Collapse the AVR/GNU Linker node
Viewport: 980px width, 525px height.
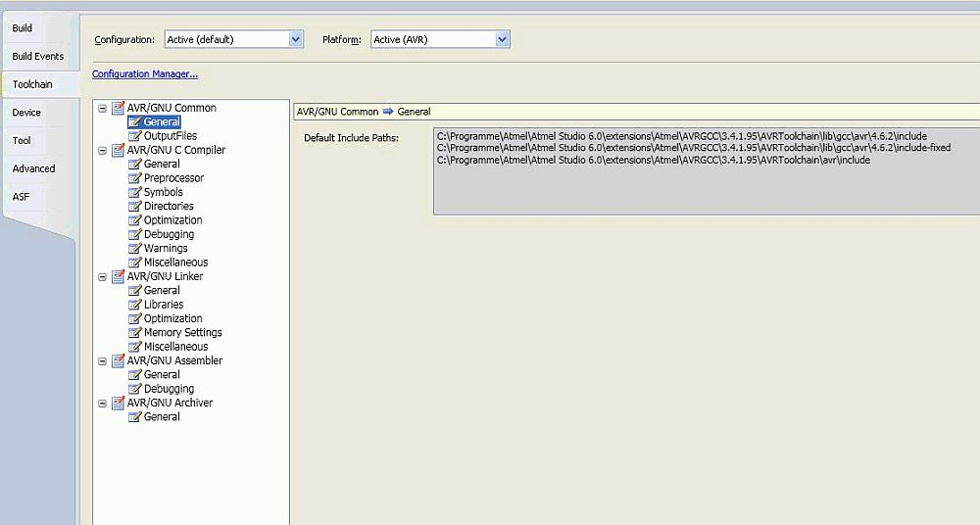pyautogui.click(x=103, y=277)
